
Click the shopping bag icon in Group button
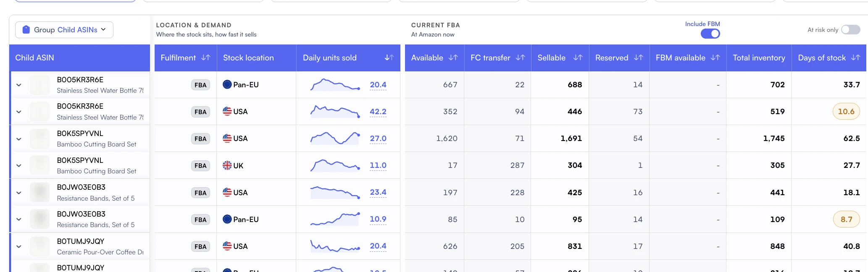[26, 30]
